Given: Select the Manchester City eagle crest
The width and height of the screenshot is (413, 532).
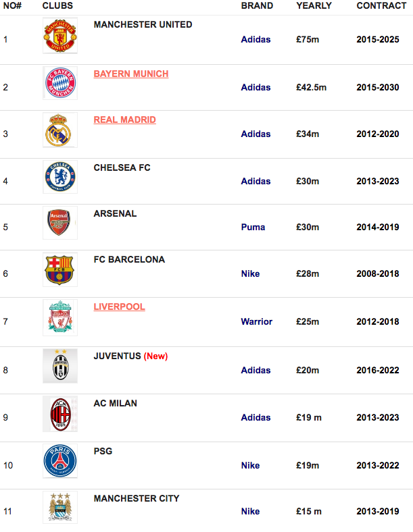Looking at the screenshot, I should pos(60,507).
